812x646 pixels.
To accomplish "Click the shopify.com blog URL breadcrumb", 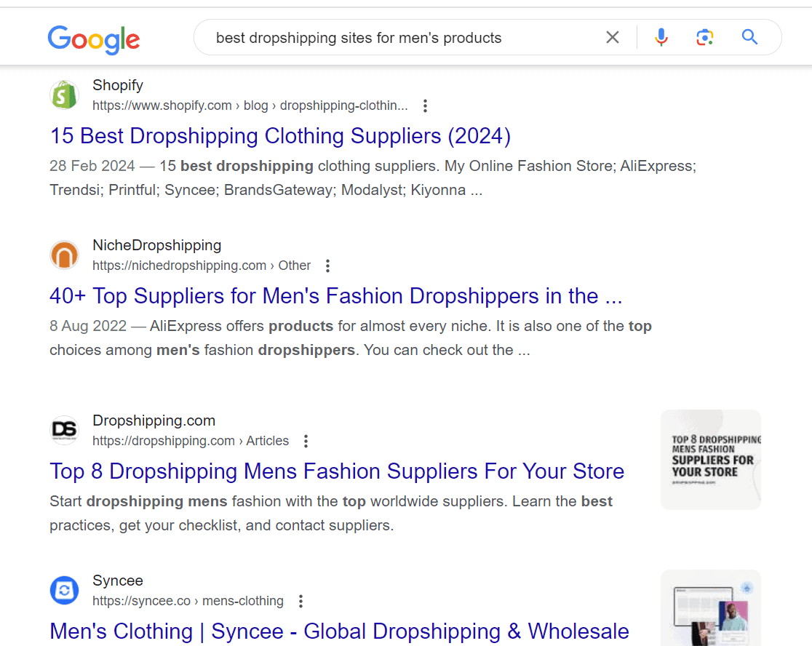I will coord(250,105).
